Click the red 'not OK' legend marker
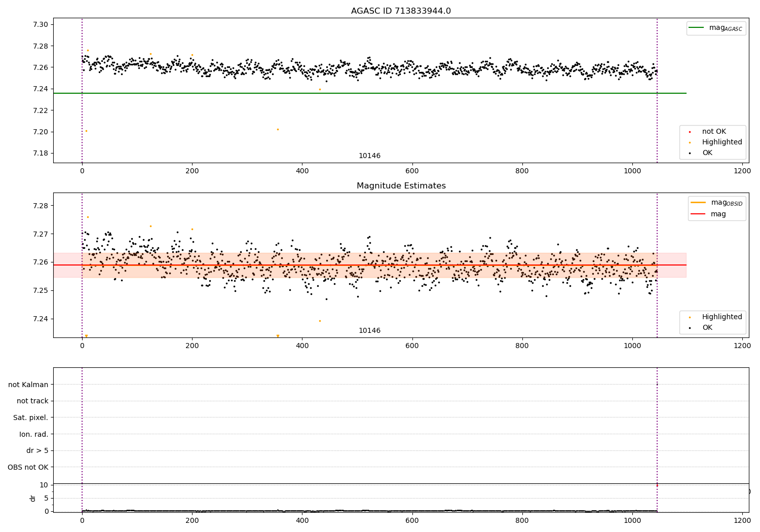The height and width of the screenshot is (532, 760). pyautogui.click(x=690, y=132)
